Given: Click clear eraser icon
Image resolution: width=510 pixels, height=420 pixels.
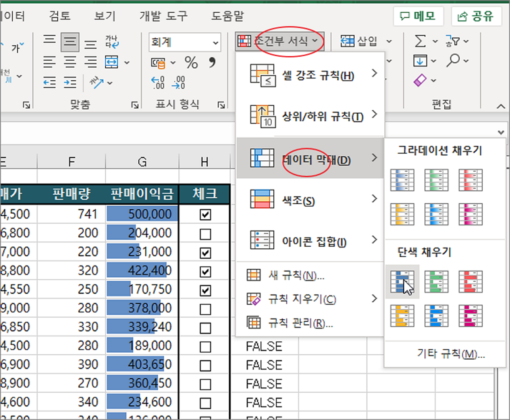Looking at the screenshot, I should pyautogui.click(x=420, y=80).
